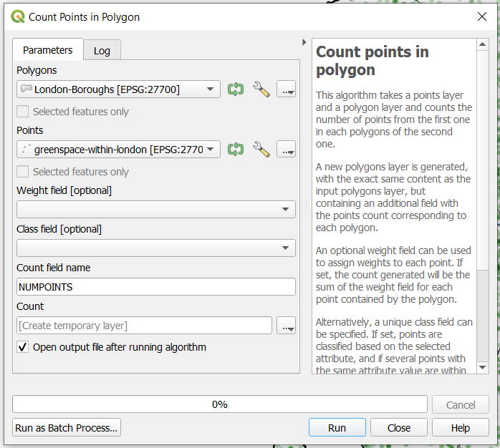Expand the Class field dropdown
Screen dimensions: 500x448
tap(156, 248)
